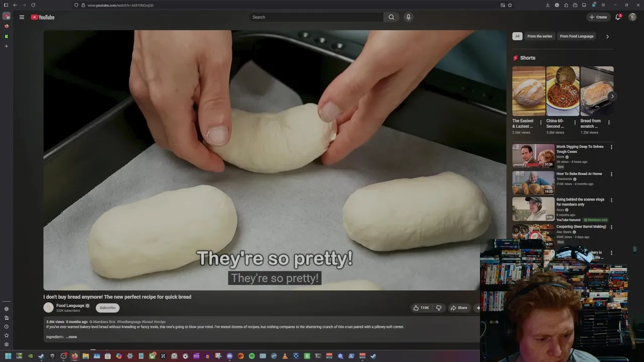Open options for Monk video suggestion
Viewport: 644px width, 362px height.
pyautogui.click(x=611, y=147)
